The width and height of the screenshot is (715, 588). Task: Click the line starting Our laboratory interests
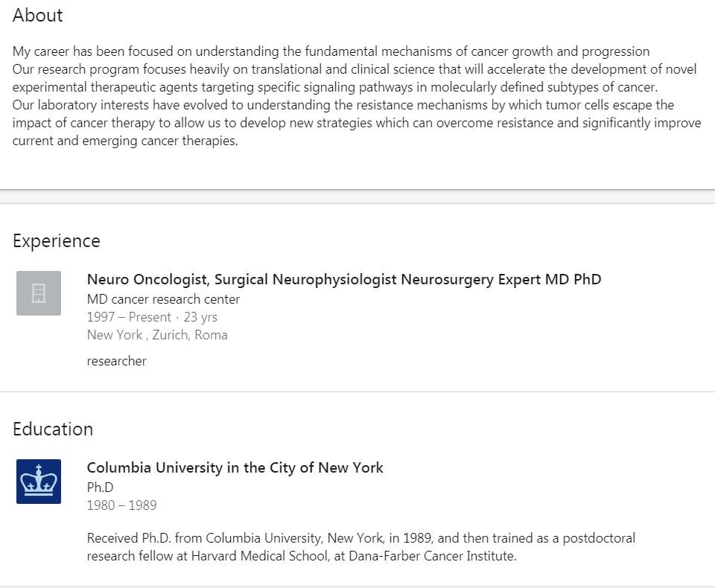[x=343, y=105]
